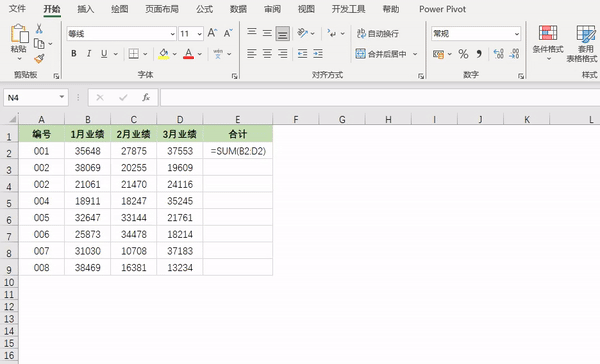Apply the red font color A

tap(188, 54)
